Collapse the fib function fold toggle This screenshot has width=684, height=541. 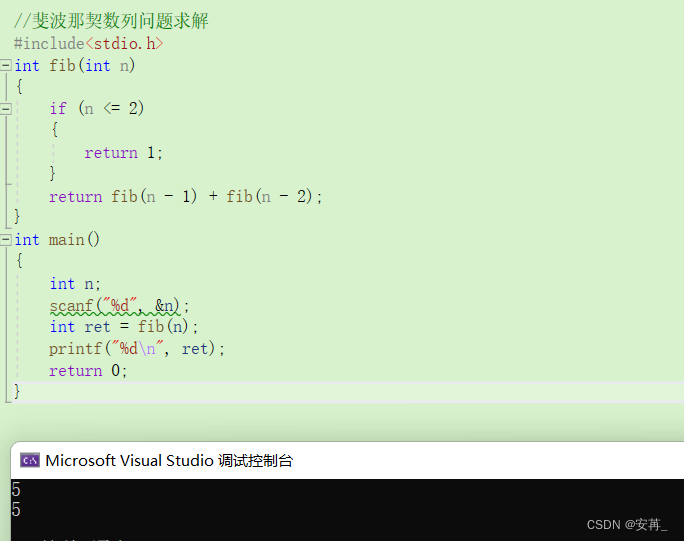(6, 65)
